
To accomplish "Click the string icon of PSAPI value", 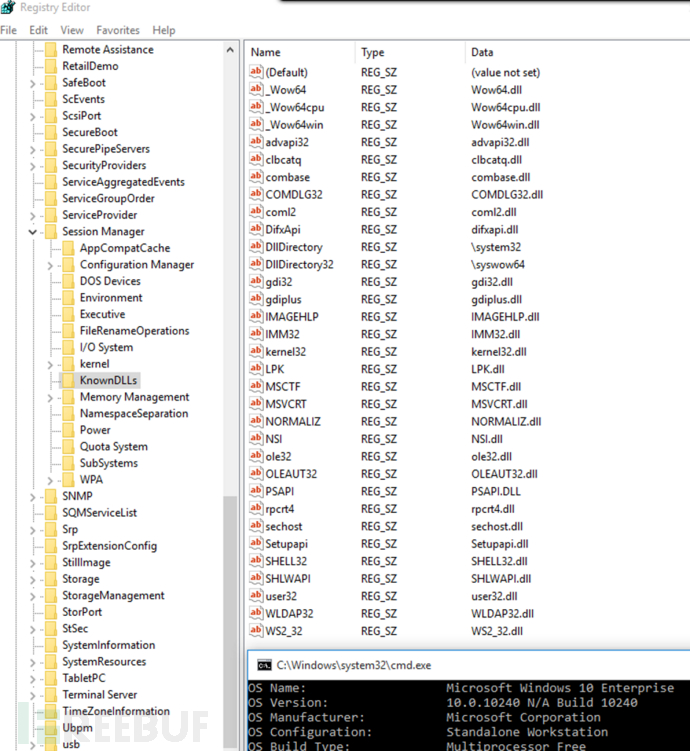I will click(256, 491).
